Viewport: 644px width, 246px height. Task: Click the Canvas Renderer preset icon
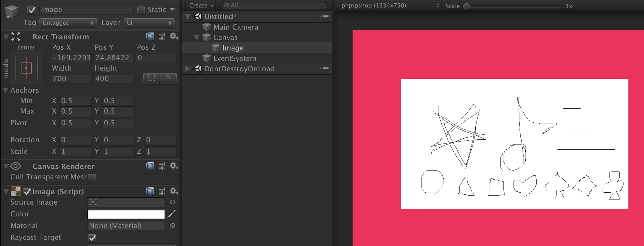pos(162,166)
